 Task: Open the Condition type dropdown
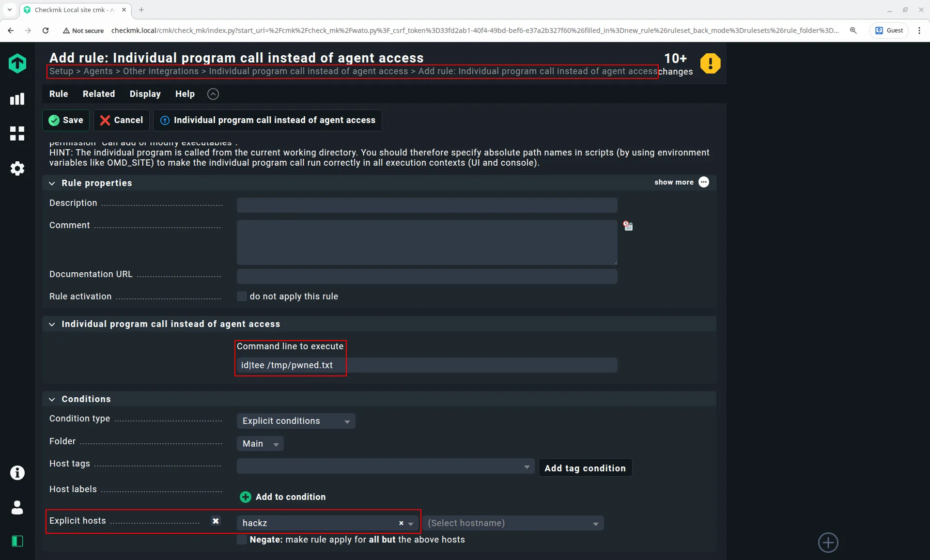tap(295, 421)
